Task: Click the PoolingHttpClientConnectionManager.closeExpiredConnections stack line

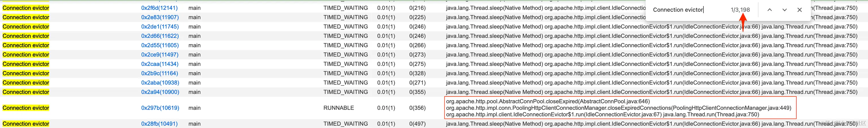Action: click(618, 108)
